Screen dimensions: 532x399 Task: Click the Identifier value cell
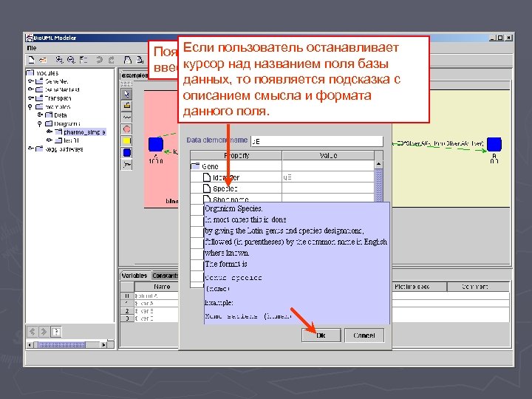click(328, 177)
